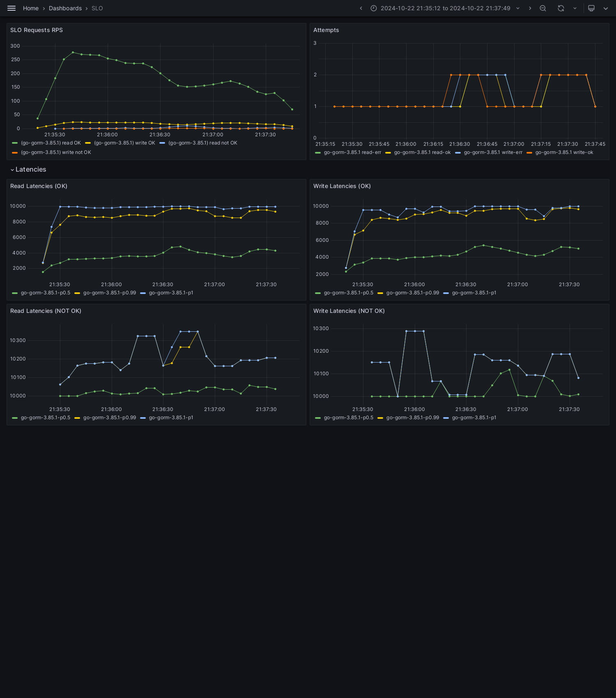The height and width of the screenshot is (698, 616).
Task: Shift time range backward arrow
Action: [x=361, y=8]
